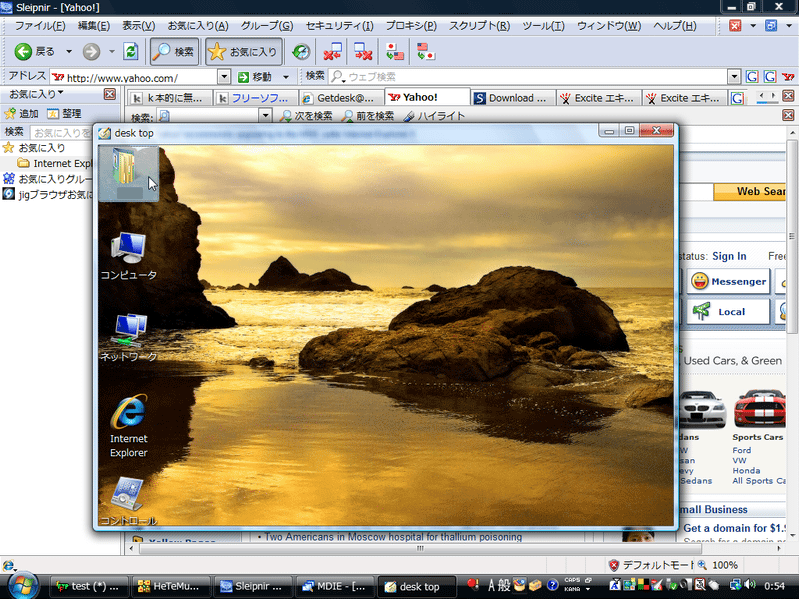
Task: Toggle the お気に入り favorites panel button
Action: pyautogui.click(x=243, y=51)
